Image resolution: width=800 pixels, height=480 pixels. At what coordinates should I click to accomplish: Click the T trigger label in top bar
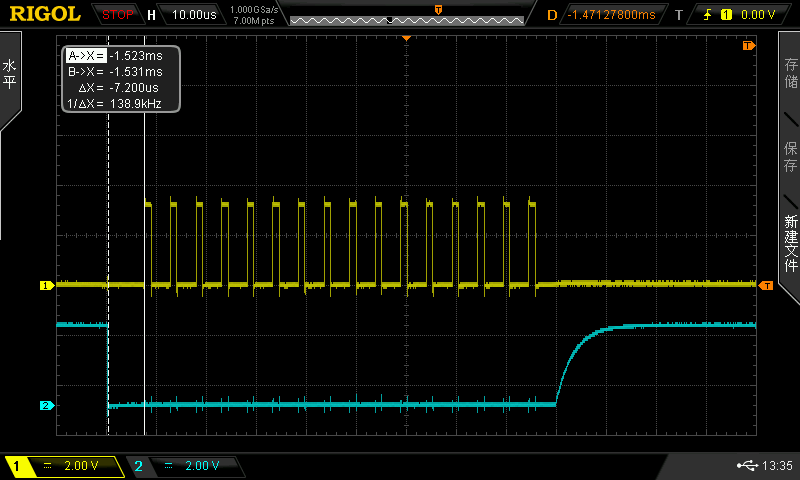point(679,15)
